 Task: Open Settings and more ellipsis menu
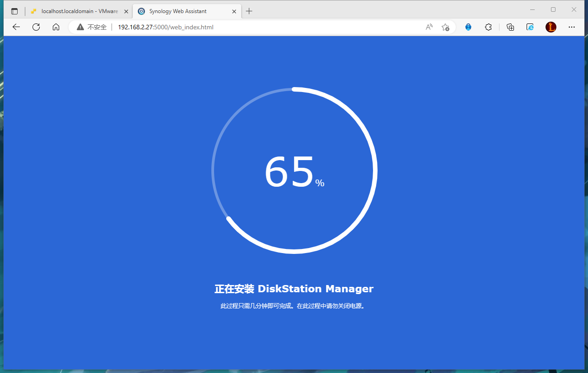click(572, 27)
